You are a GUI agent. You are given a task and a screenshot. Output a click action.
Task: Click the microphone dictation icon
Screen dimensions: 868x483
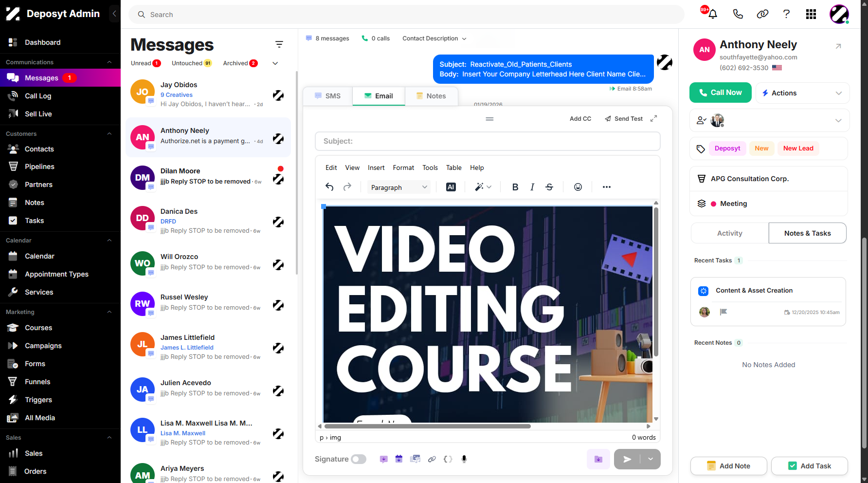[x=464, y=459]
